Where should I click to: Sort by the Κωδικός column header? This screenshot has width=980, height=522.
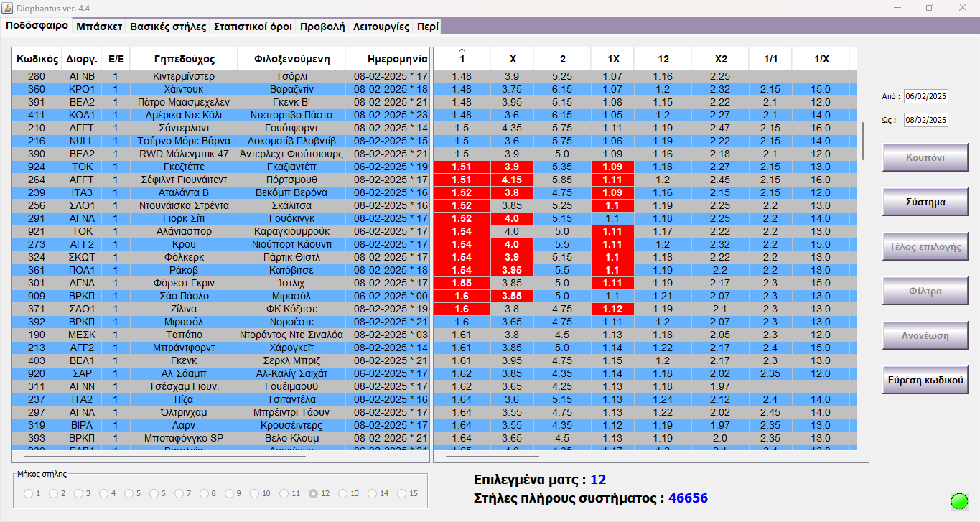point(37,59)
